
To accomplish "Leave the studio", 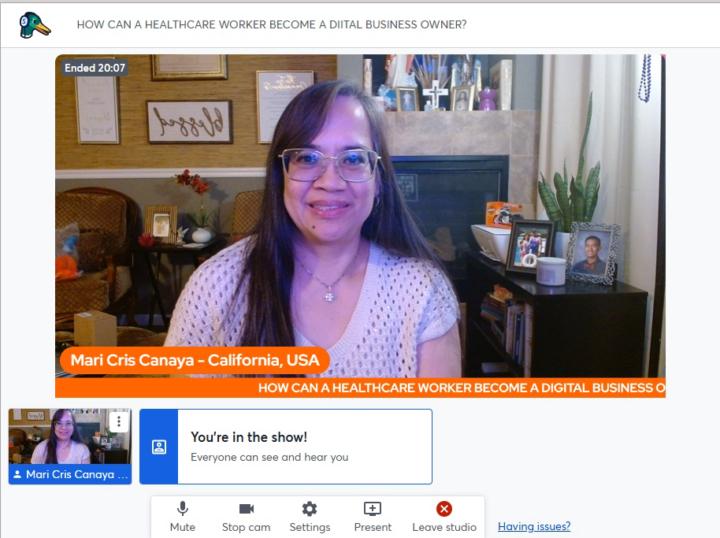I will click(x=444, y=517).
